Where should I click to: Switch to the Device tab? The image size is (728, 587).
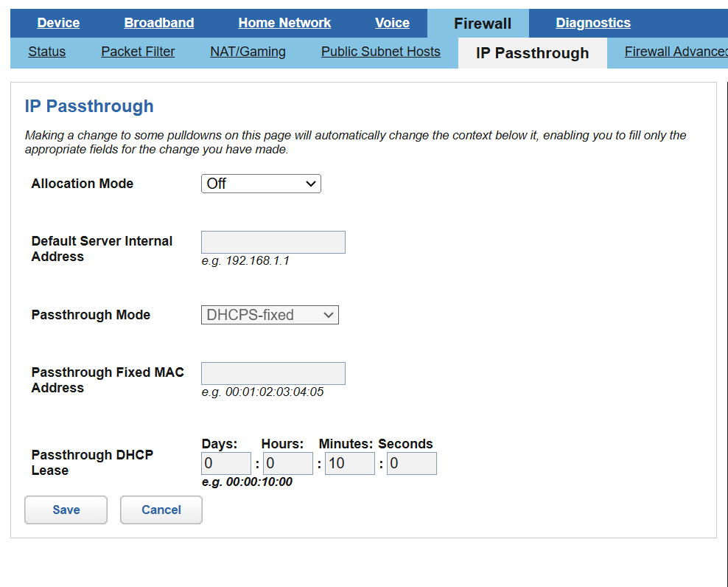[x=58, y=23]
